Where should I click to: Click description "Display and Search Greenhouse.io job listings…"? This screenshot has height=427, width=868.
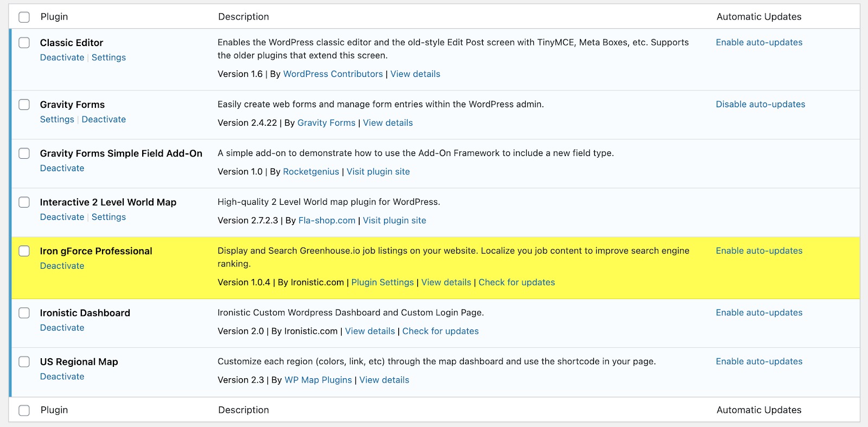[454, 257]
